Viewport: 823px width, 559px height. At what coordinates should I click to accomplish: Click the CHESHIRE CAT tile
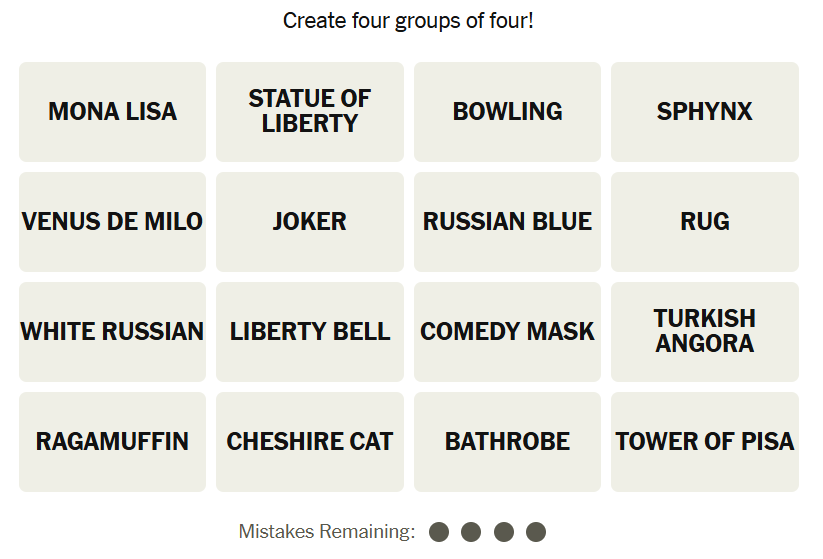310,442
